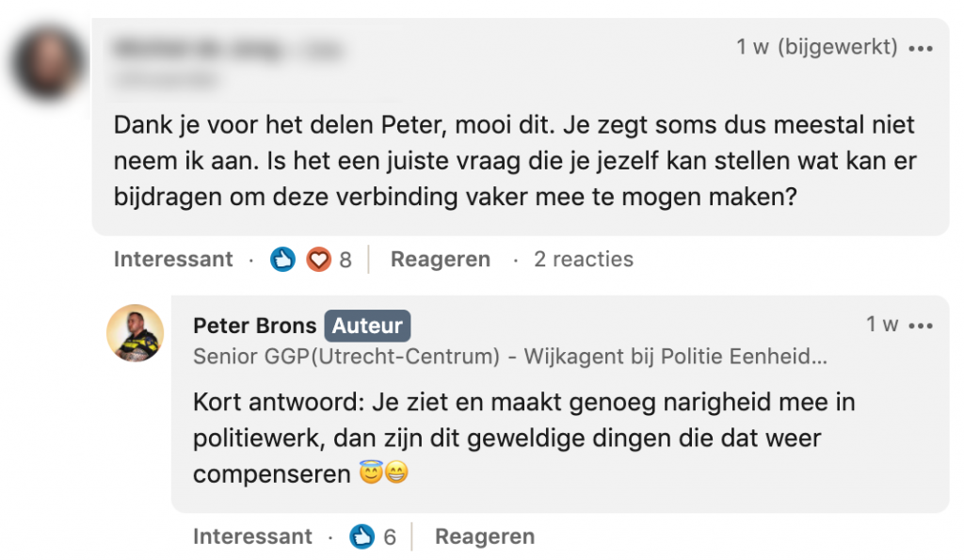Toggle Interessant reaction on Peter Brons' reply

pos(252,537)
